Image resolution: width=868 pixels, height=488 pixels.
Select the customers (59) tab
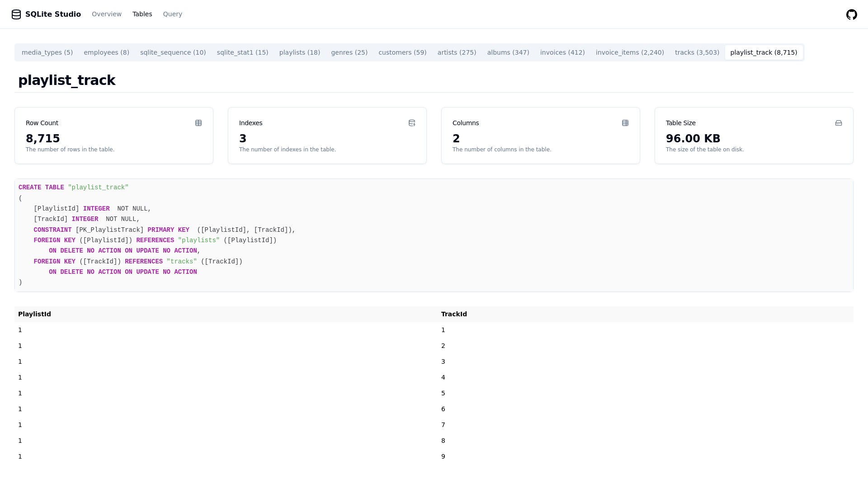402,52
